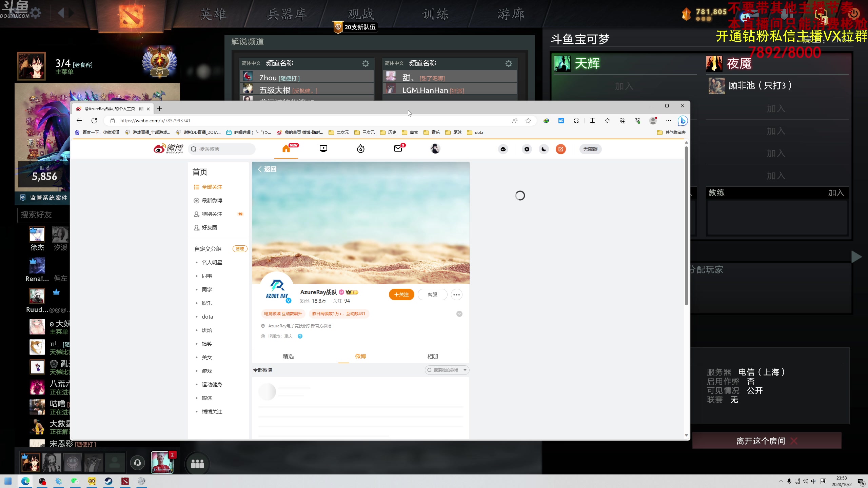868x488 pixels.
Task: Switch to the 相册 tab
Action: 433,357
